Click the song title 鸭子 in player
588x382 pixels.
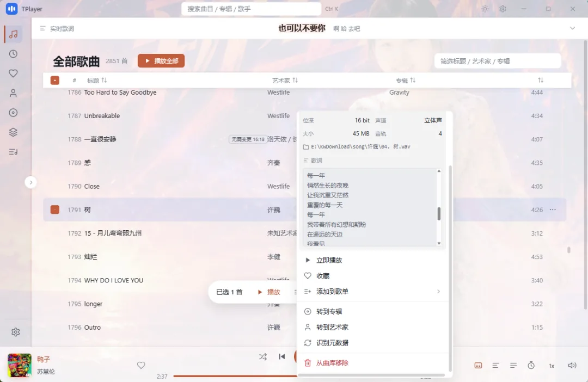coord(44,359)
